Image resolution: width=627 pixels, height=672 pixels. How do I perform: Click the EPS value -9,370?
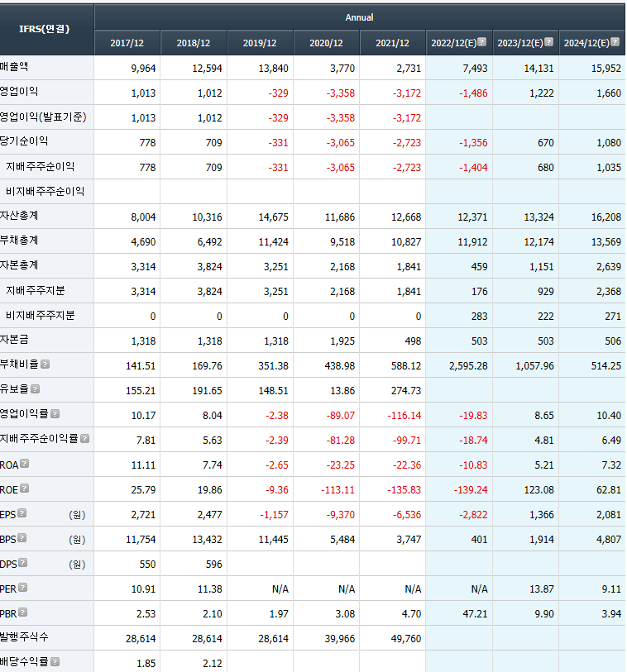(x=341, y=515)
